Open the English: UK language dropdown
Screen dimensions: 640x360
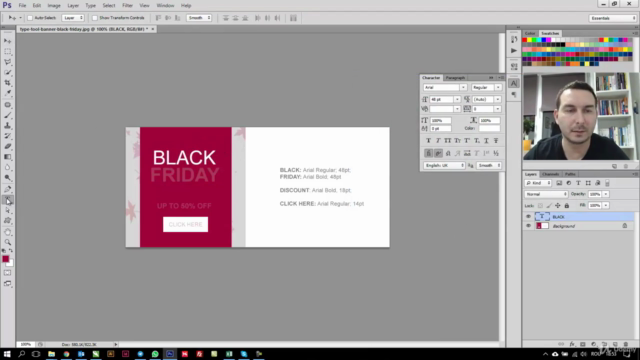(x=444, y=165)
